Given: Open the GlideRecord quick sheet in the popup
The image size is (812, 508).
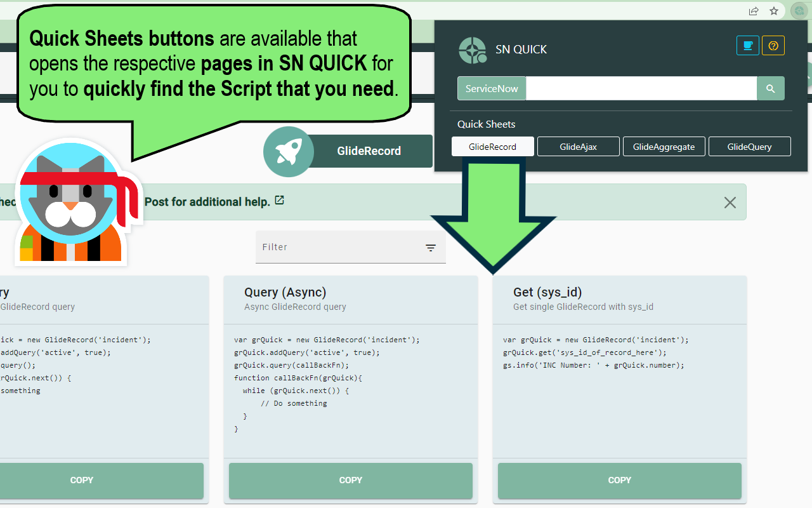Looking at the screenshot, I should tap(493, 147).
